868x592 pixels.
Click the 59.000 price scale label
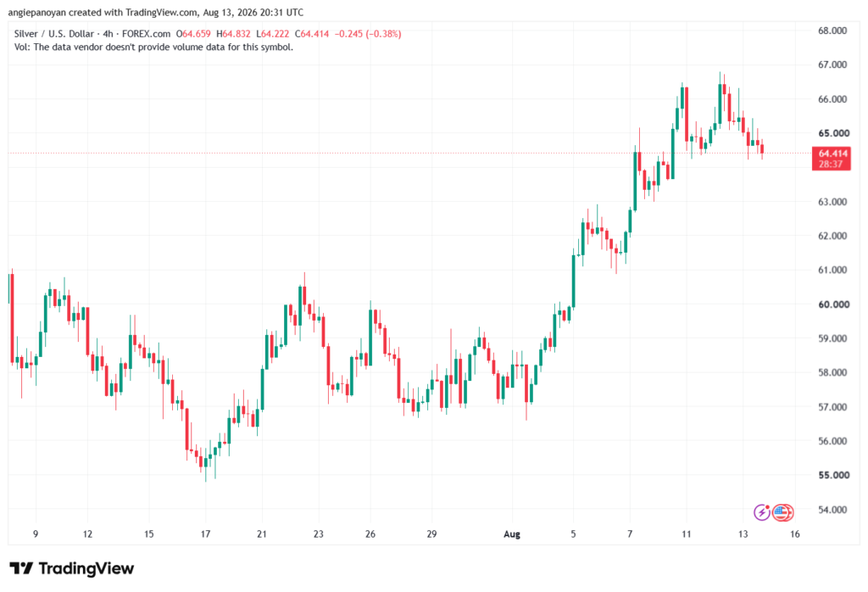tap(832, 338)
